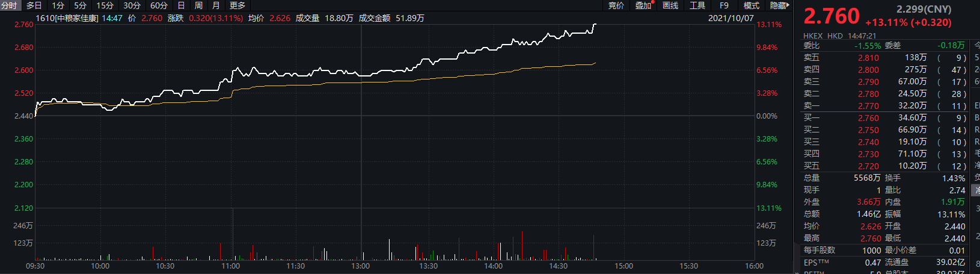The width and height of the screenshot is (980, 274).
Task: Expand the 更多 more periods menu
Action: click(x=237, y=5)
